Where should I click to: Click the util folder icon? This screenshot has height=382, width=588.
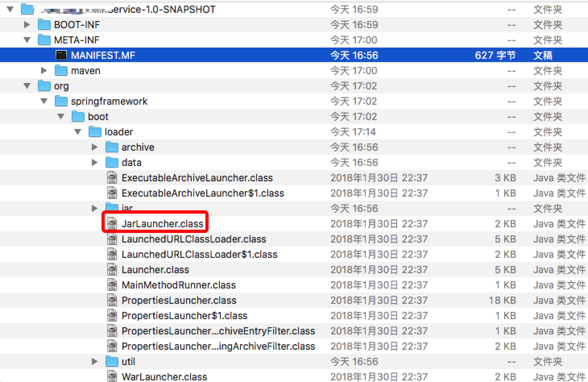[x=112, y=361]
